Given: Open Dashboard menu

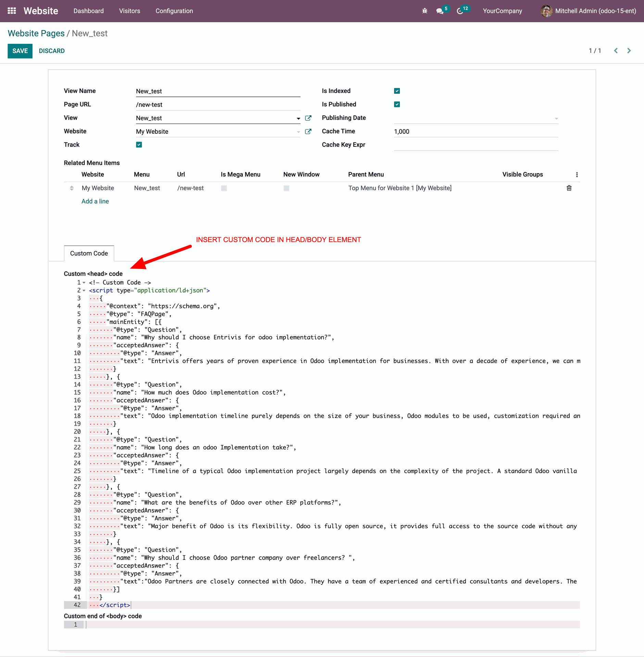Looking at the screenshot, I should pyautogui.click(x=88, y=11).
